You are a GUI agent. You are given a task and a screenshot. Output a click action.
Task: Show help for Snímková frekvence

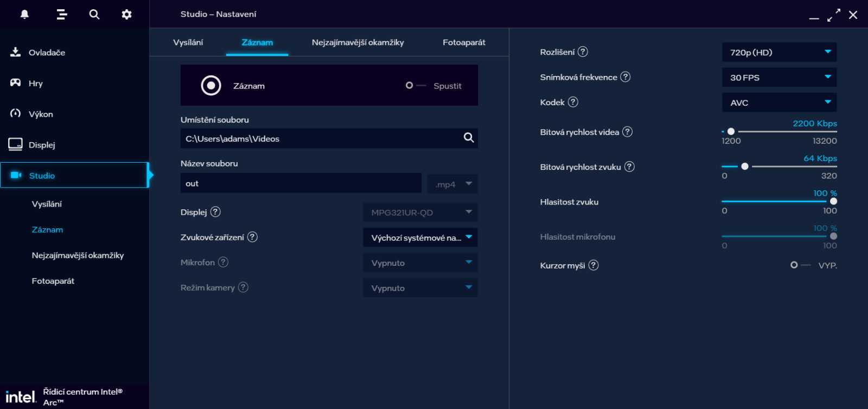pyautogui.click(x=626, y=77)
